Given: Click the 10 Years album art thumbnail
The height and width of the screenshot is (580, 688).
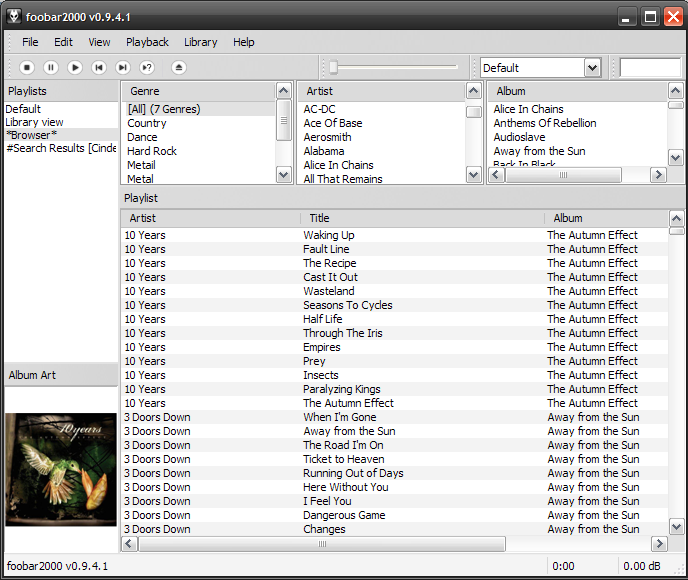Looking at the screenshot, I should [61, 469].
